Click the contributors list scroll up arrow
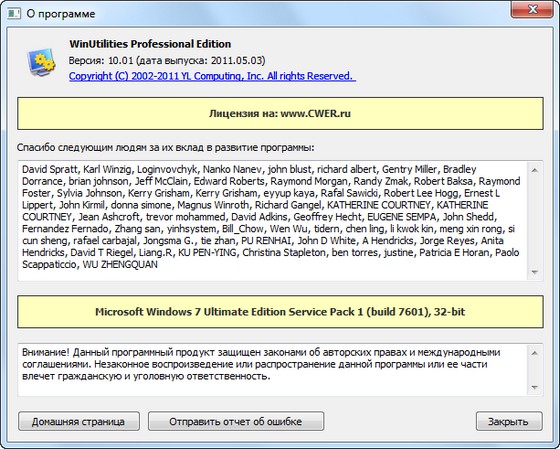 [x=534, y=170]
